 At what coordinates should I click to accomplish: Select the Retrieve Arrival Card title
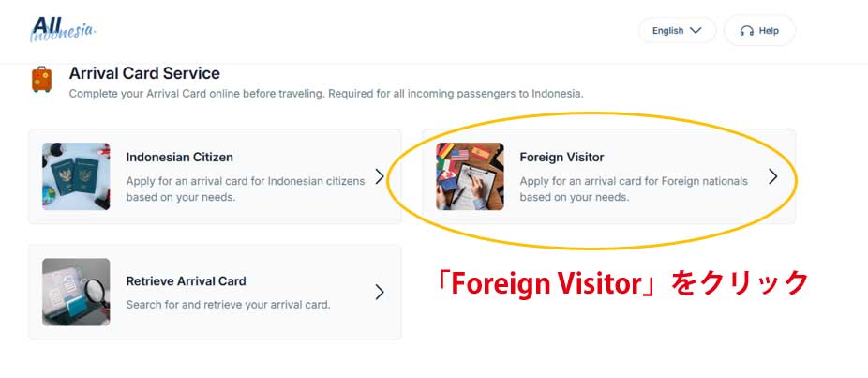point(187,281)
